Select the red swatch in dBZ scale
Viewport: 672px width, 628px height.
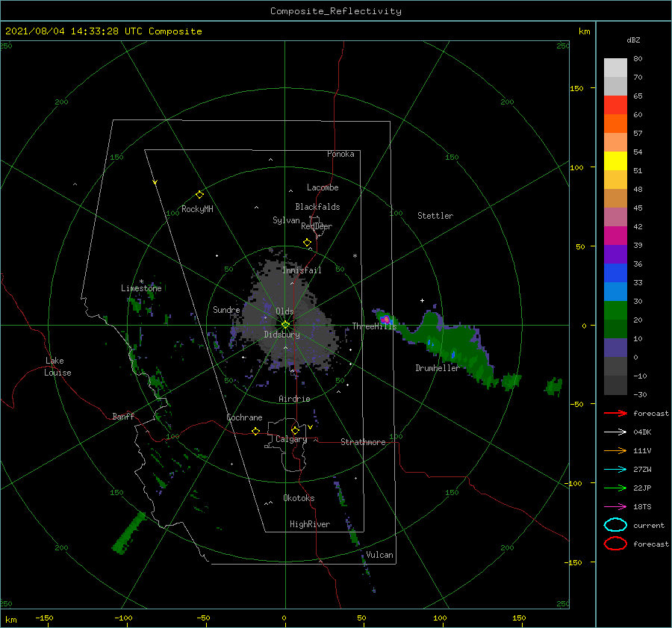point(615,105)
